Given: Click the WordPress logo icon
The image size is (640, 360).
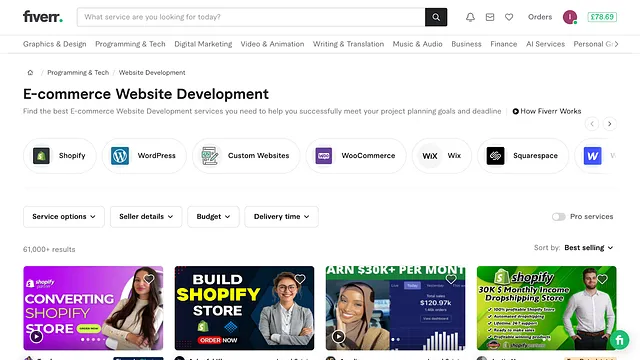Looking at the screenshot, I should [120, 156].
